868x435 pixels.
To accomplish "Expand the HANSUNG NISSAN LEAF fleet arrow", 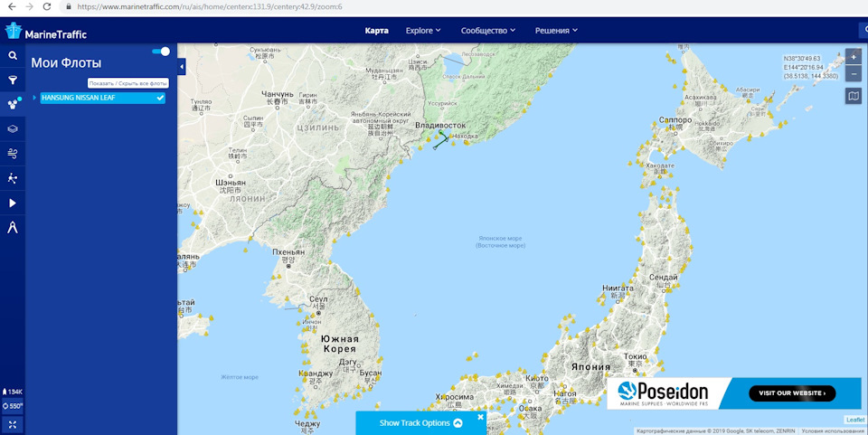I will tap(34, 98).
